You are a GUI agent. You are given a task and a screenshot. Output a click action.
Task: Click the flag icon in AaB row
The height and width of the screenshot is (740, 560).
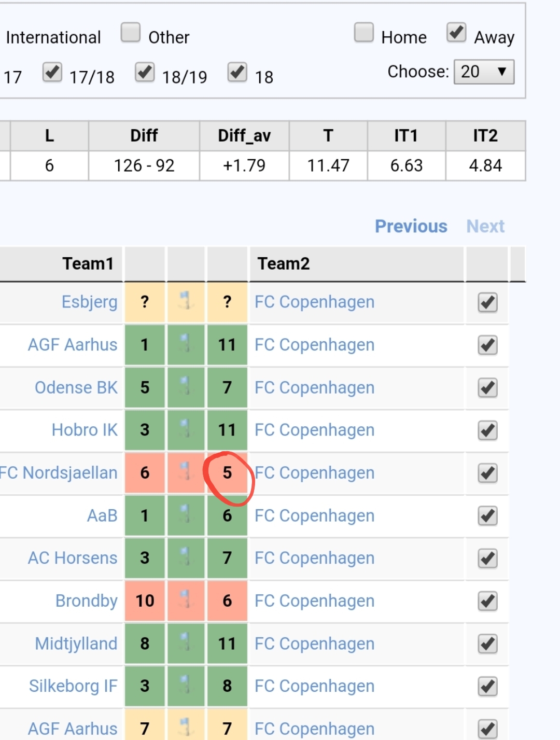(186, 514)
